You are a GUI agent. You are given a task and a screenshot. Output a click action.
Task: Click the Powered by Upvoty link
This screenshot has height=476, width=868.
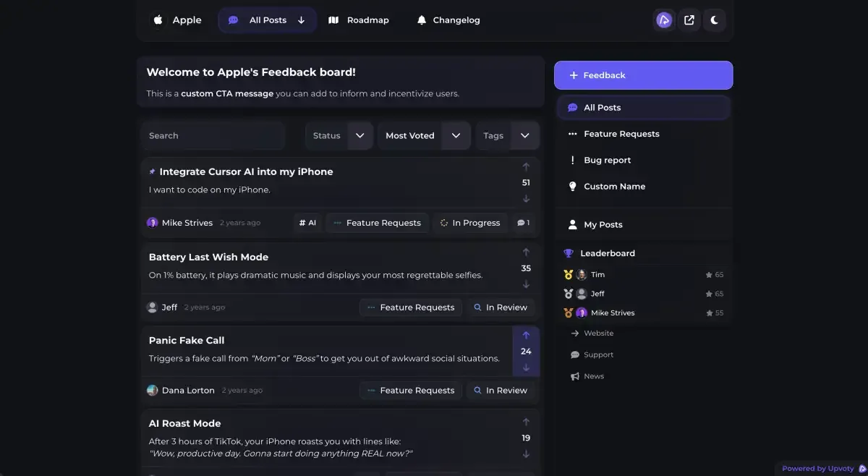click(824, 469)
